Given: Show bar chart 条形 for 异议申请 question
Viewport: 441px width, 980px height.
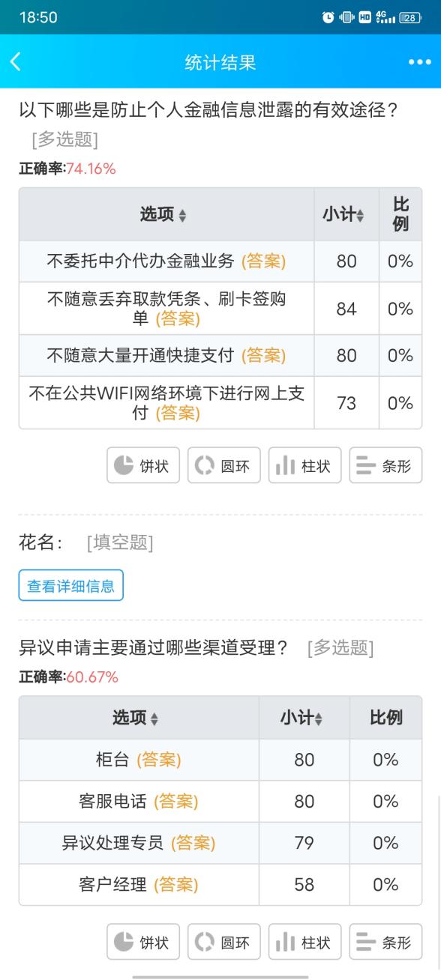Looking at the screenshot, I should click(x=385, y=942).
